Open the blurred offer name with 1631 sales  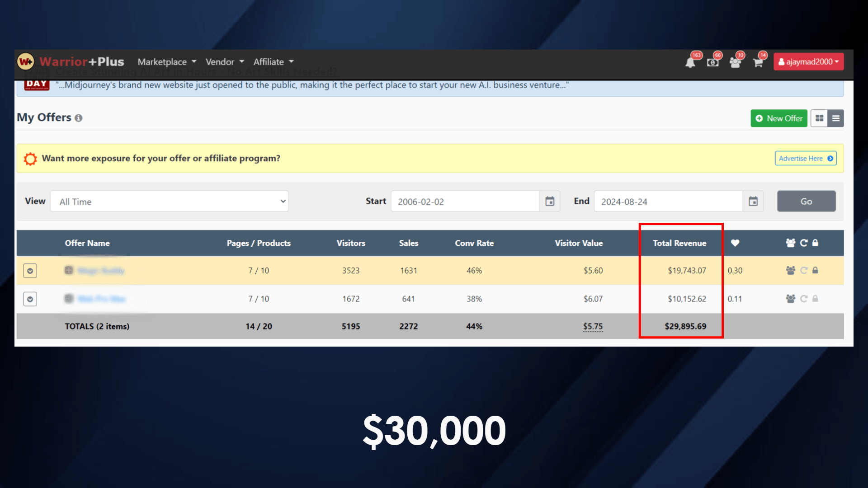pos(101,271)
